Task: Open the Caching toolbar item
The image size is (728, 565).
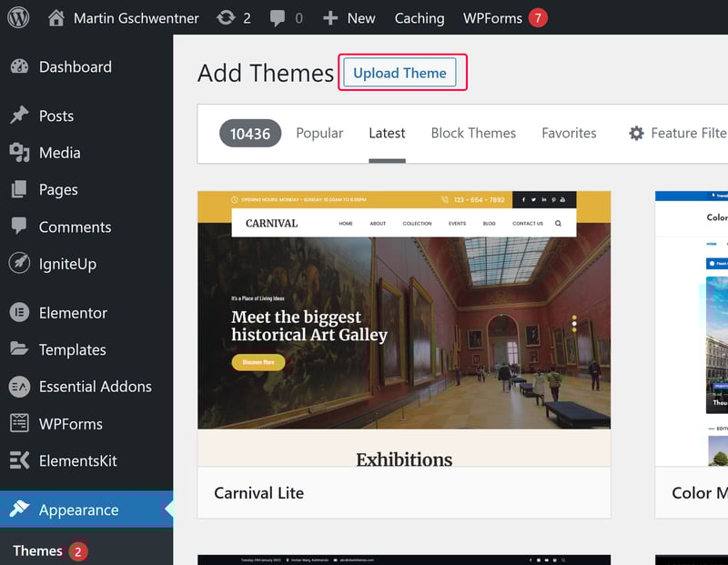Action: click(420, 18)
